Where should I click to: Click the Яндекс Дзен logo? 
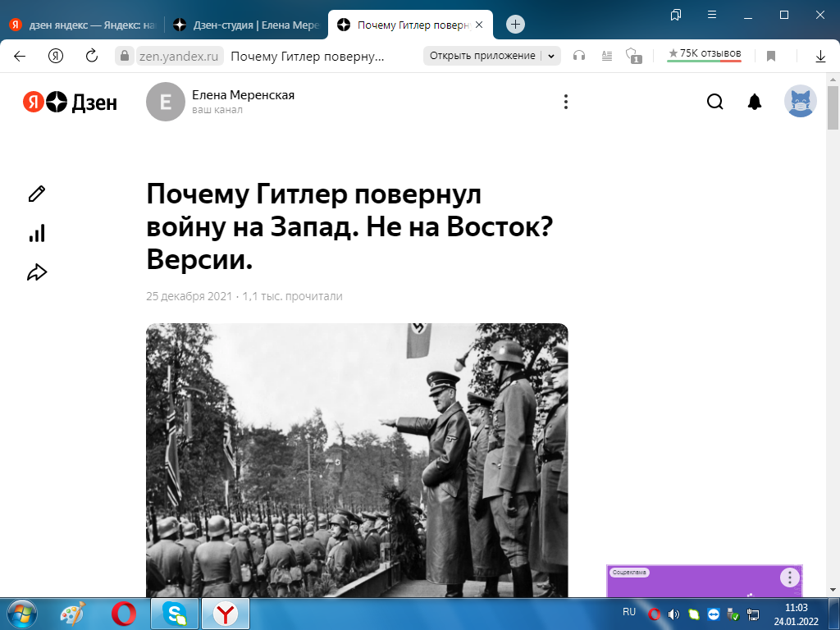69,102
